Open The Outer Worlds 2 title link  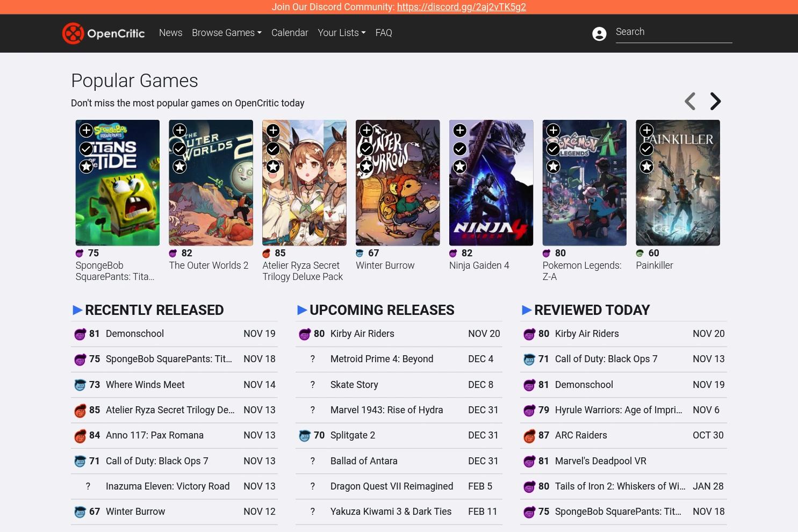coord(209,265)
